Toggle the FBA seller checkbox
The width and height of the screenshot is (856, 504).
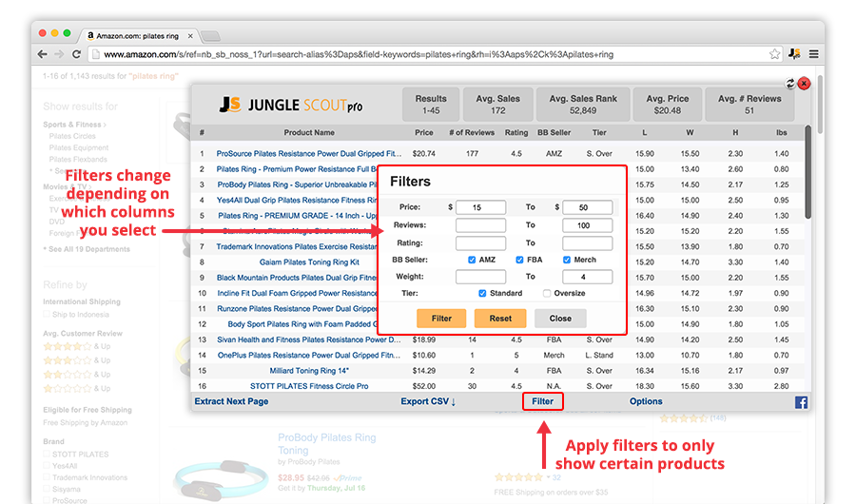click(x=519, y=260)
